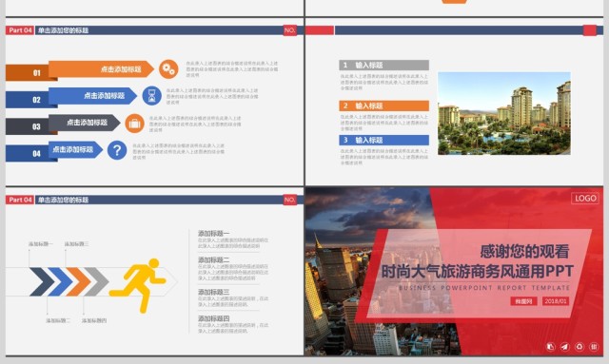609x364 pixels.
Task: Click the orange '2 输入标题' bar
Action: [383, 105]
